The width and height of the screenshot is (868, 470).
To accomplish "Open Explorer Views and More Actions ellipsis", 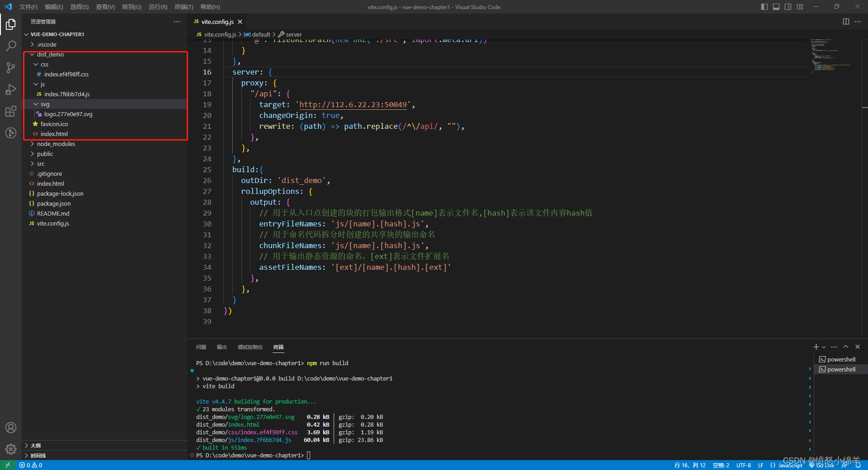I will 177,22.
